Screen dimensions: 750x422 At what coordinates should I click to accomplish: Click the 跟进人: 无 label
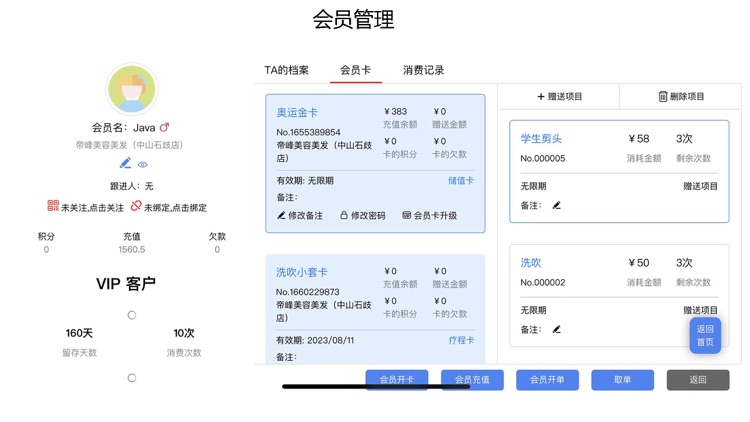click(132, 186)
